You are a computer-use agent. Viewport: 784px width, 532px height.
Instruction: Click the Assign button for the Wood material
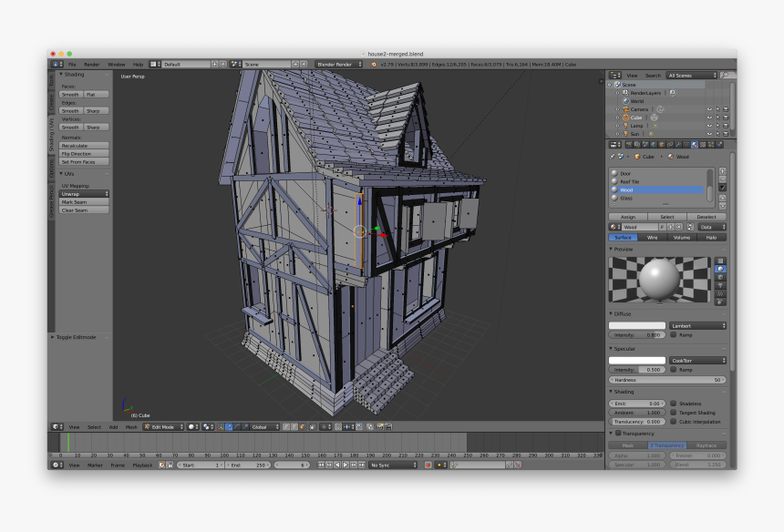631,217
